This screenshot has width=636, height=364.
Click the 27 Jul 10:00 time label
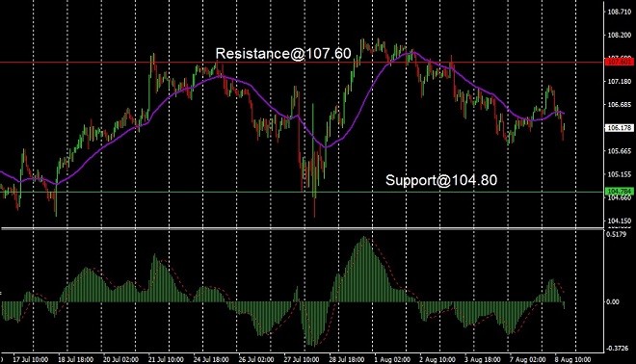pyautogui.click(x=301, y=359)
